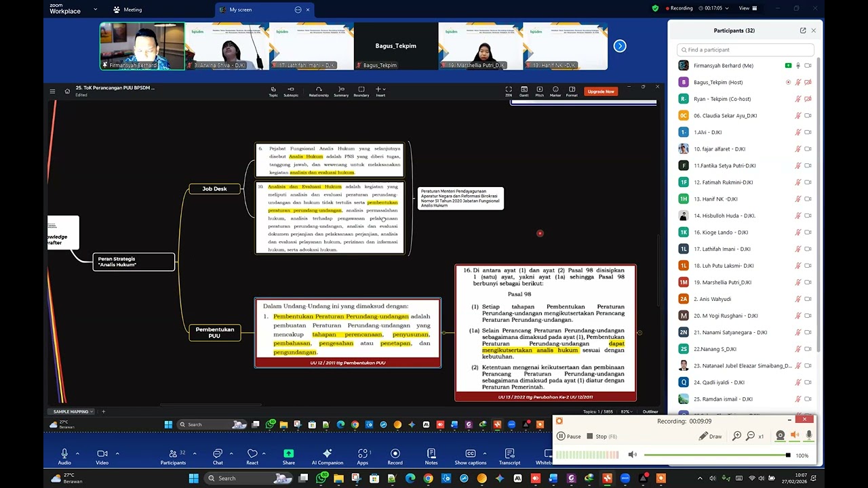
Task: Select participant Bagus_Tekpim (Host)
Action: 745,82
